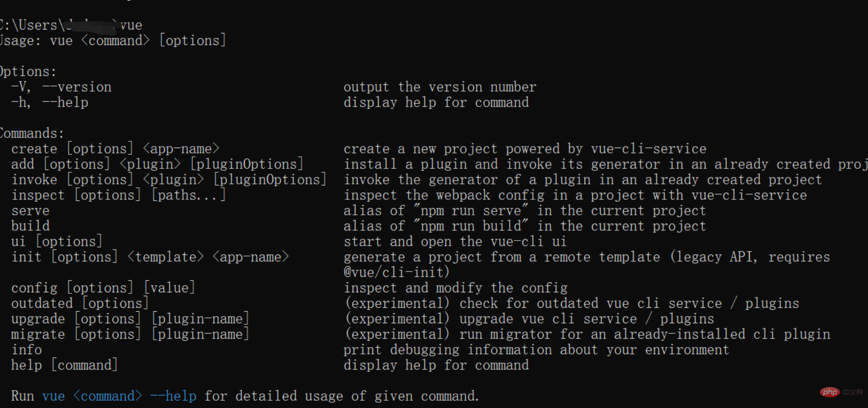
Task: Click the blue '<command>' text in the Run line
Action: pyautogui.click(x=107, y=396)
